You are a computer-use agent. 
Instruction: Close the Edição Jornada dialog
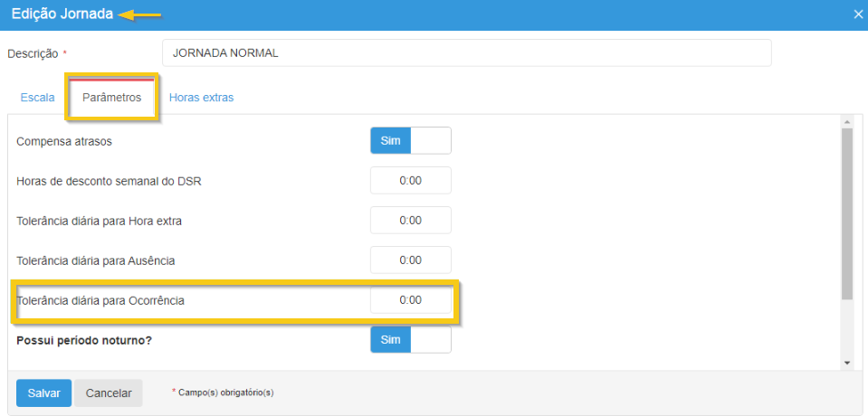(x=858, y=14)
